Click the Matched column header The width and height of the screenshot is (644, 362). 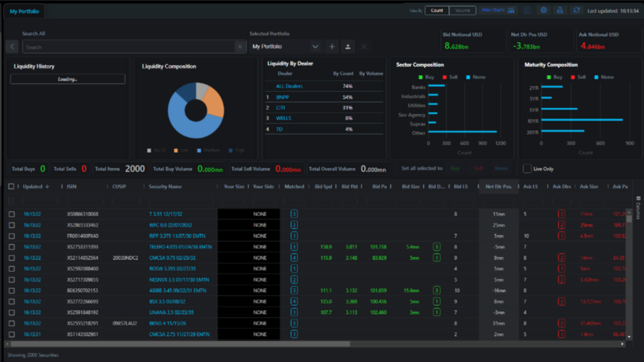[294, 186]
